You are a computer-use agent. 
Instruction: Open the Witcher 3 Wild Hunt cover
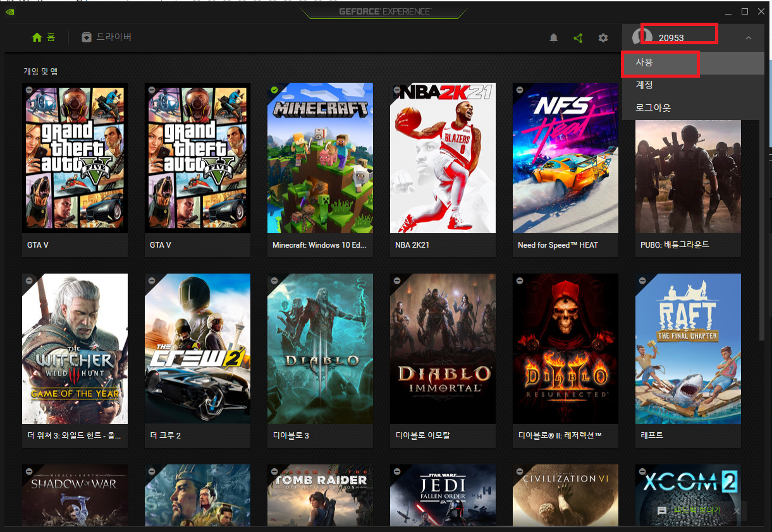click(x=75, y=349)
